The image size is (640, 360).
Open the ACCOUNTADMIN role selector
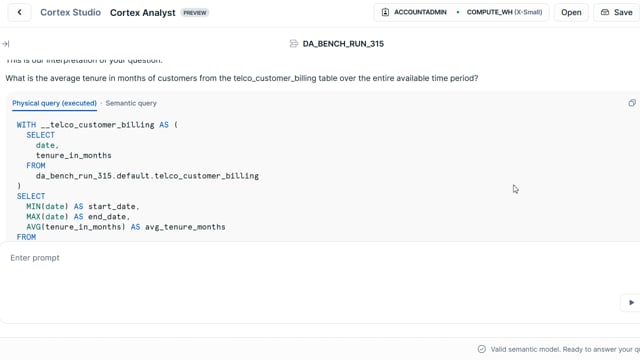[414, 12]
